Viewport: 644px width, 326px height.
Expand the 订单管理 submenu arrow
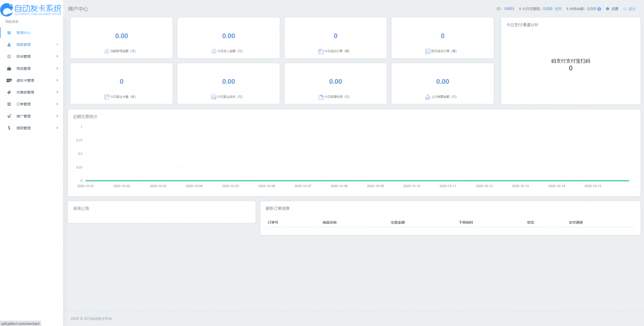click(57, 104)
